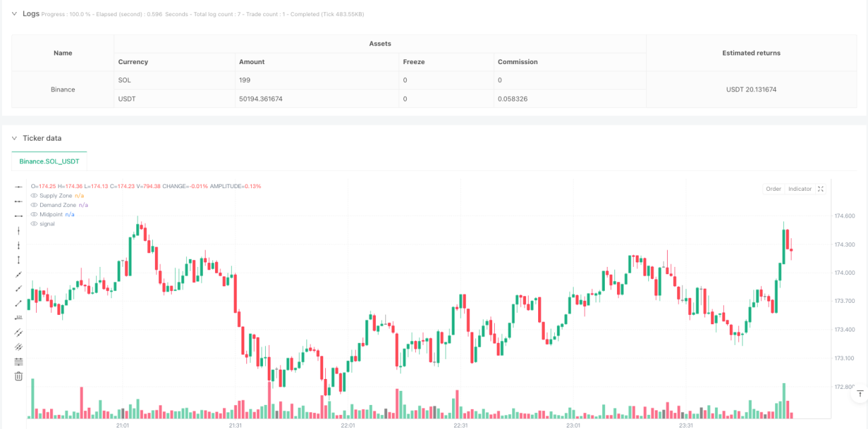Screen dimensions: 868x429
Task: Collapse the Logs section
Action: click(x=14, y=13)
